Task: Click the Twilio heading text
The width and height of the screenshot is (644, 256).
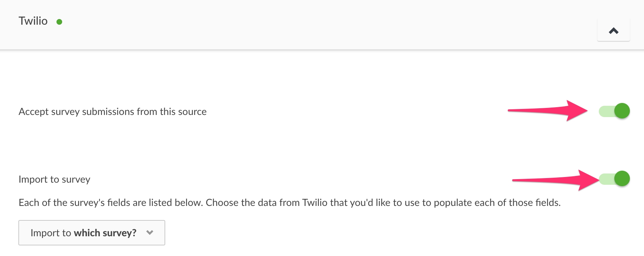Action: (33, 21)
